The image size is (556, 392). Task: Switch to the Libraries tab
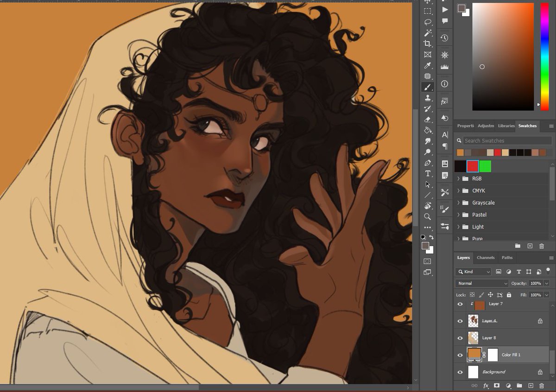tap(506, 126)
